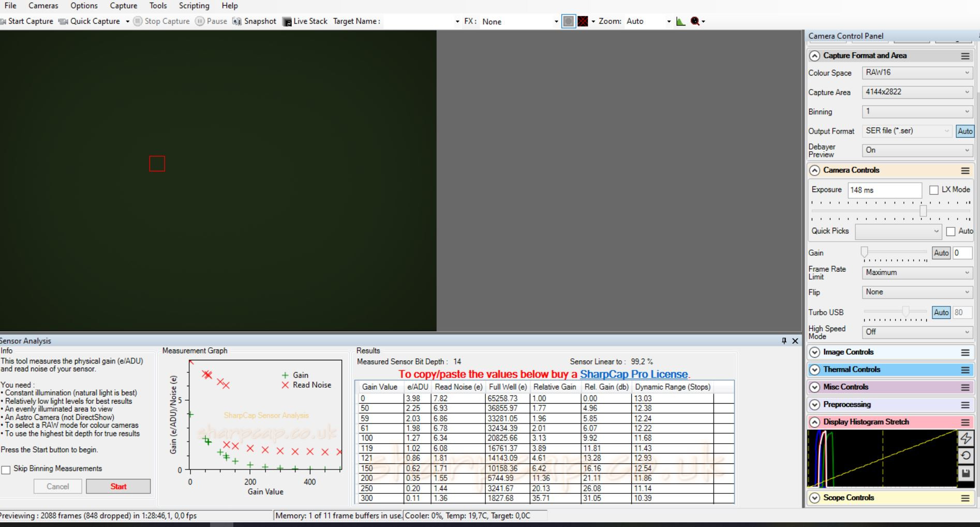Adjust the Exposure slider handle
The height and width of the screenshot is (527, 980).
[x=923, y=211]
